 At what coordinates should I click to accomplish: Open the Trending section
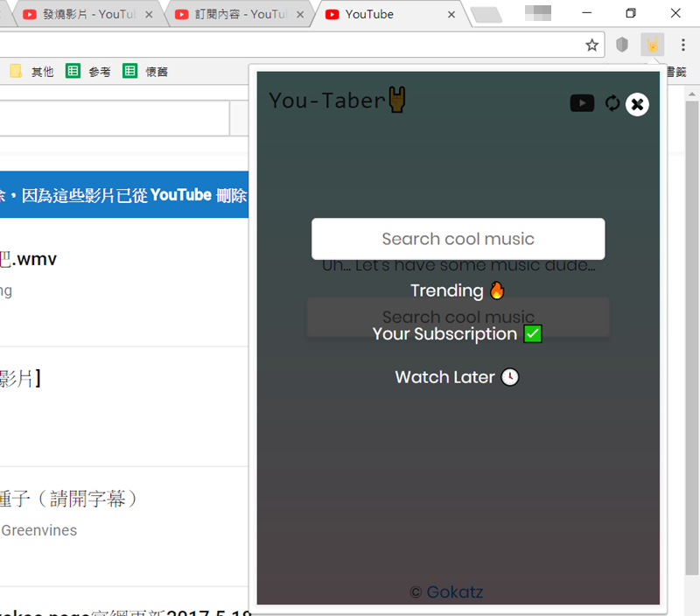(x=458, y=290)
